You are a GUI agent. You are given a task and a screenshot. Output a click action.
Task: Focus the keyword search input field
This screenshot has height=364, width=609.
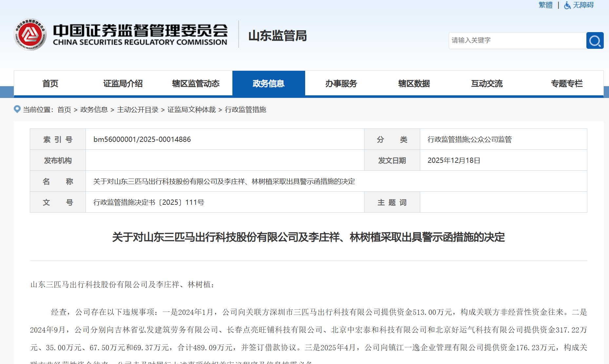point(517,41)
